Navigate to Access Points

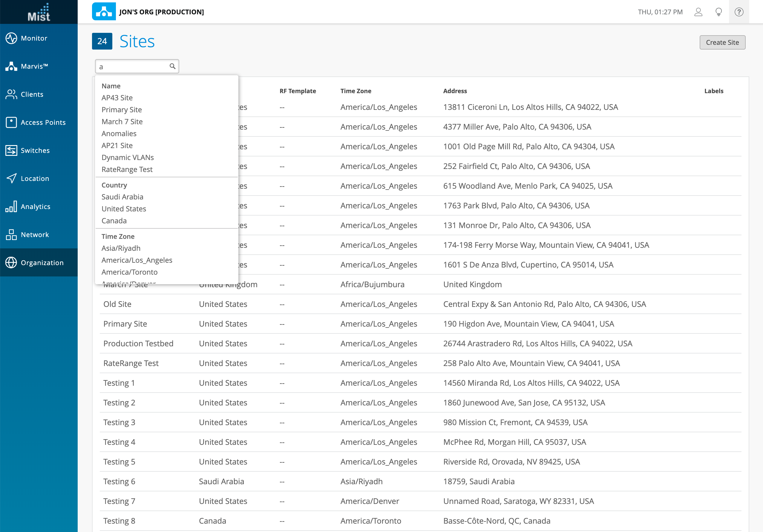tap(43, 122)
